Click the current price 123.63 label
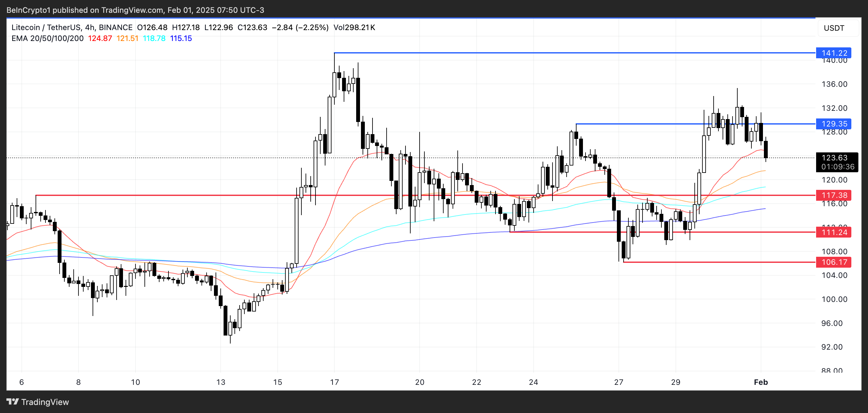The width and height of the screenshot is (868, 413). [x=834, y=158]
